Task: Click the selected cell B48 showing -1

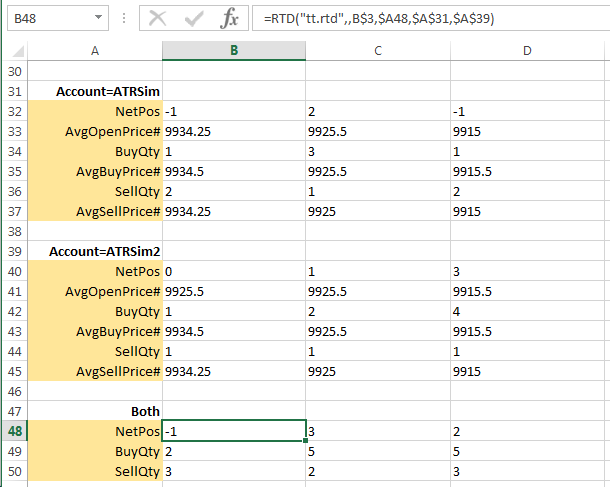Action: [x=234, y=431]
